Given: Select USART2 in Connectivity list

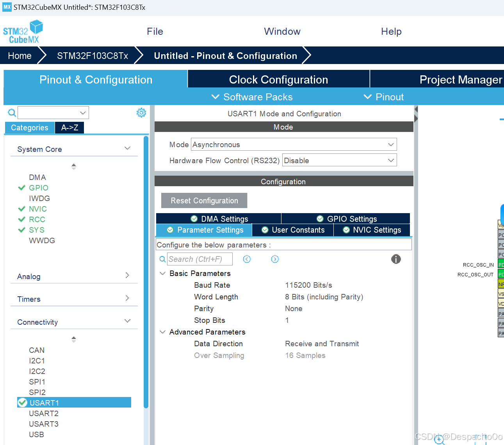Looking at the screenshot, I should click(x=44, y=413).
